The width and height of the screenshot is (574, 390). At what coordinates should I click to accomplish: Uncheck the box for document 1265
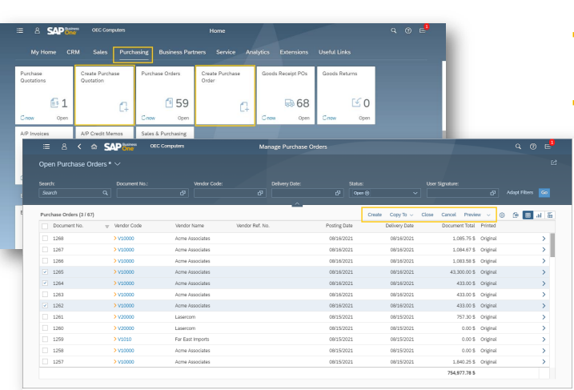tap(45, 272)
